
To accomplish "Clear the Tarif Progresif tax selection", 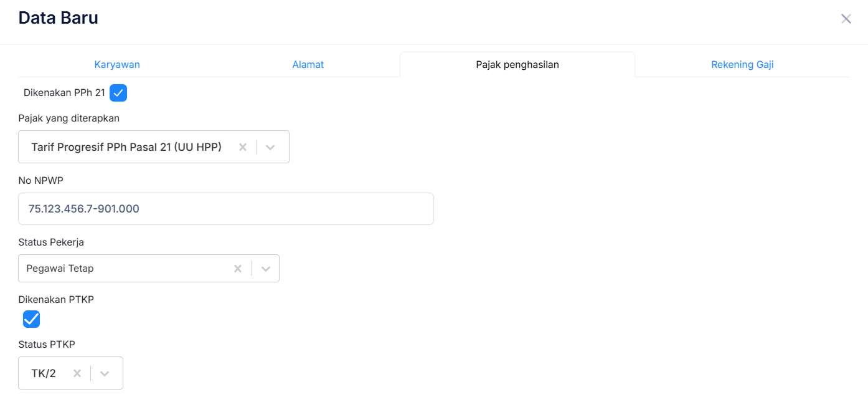I will [243, 147].
